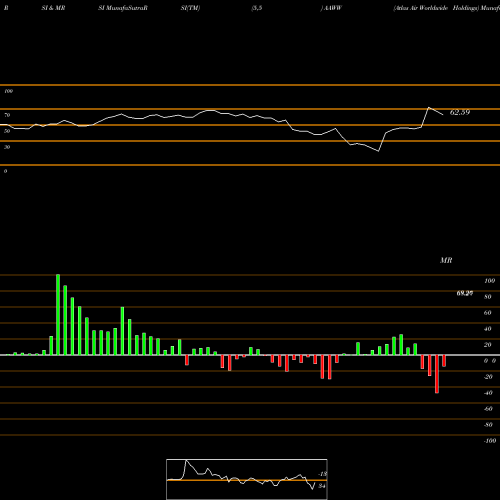Viewport: 500px width, 500px height.
Task: Click the 0 level label on RSI axis
Action: [x=5, y=171]
